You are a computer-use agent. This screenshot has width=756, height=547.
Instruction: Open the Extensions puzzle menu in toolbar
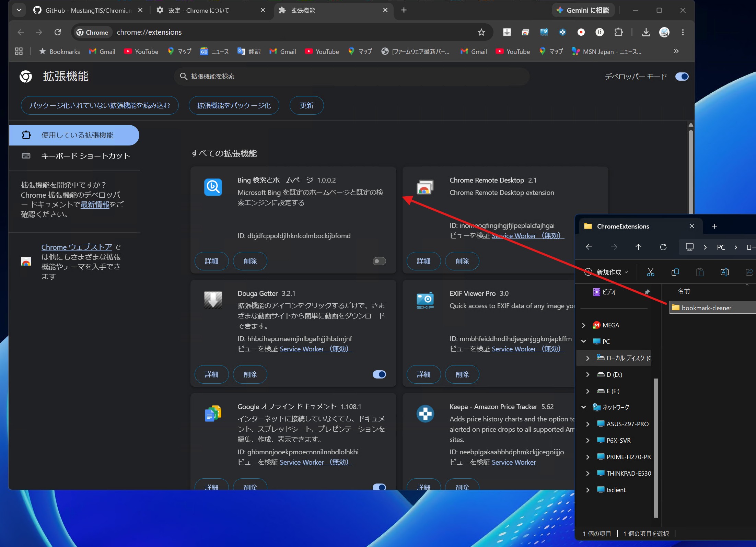618,32
